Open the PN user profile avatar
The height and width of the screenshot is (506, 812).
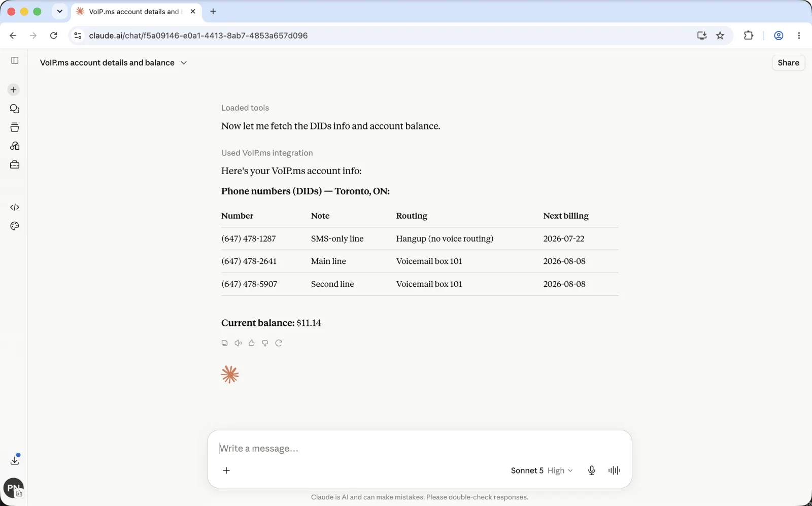point(14,488)
